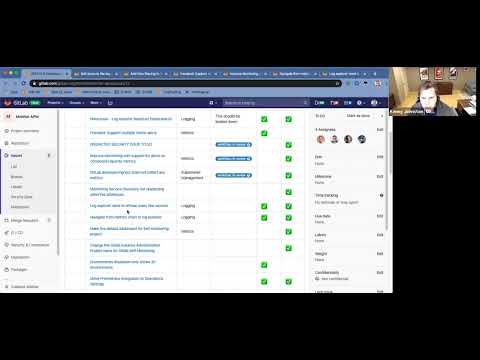Reload the page in the browser

coord(23,83)
